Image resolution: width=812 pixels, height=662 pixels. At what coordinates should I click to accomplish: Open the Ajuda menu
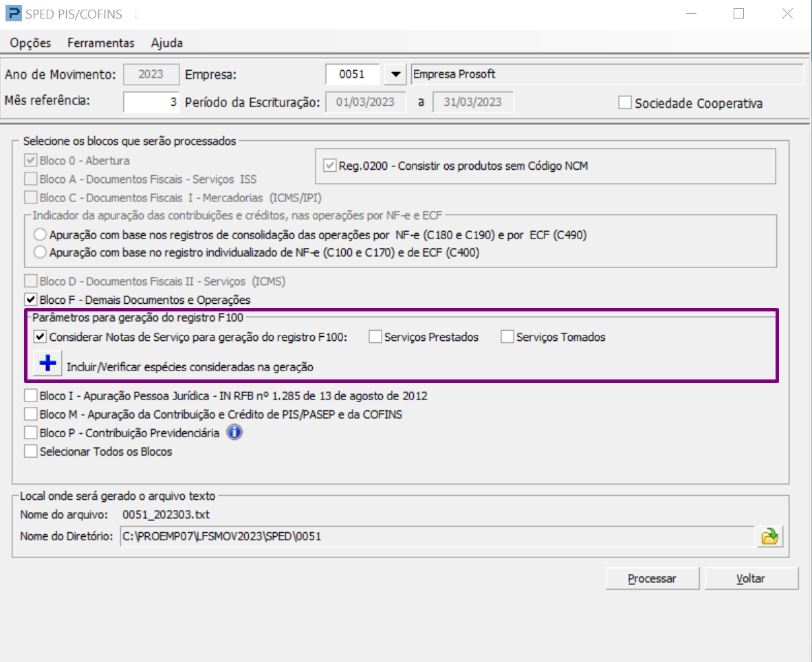[x=167, y=43]
